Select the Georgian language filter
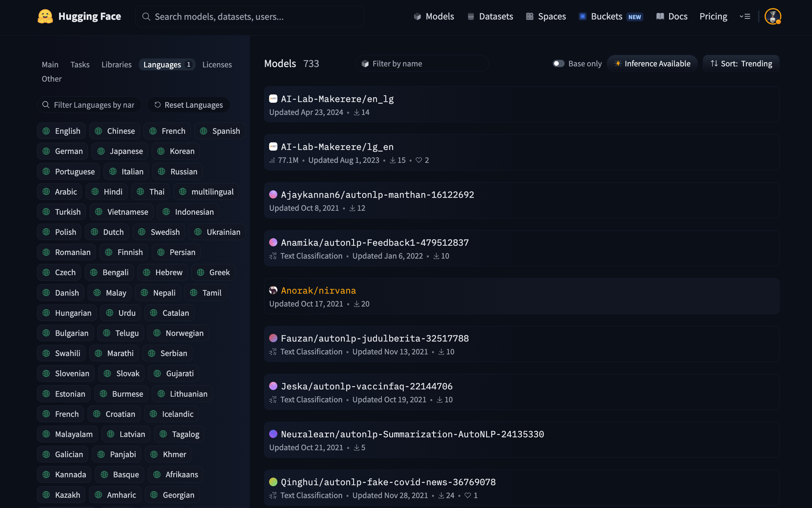This screenshot has width=812, height=508. tap(172, 495)
